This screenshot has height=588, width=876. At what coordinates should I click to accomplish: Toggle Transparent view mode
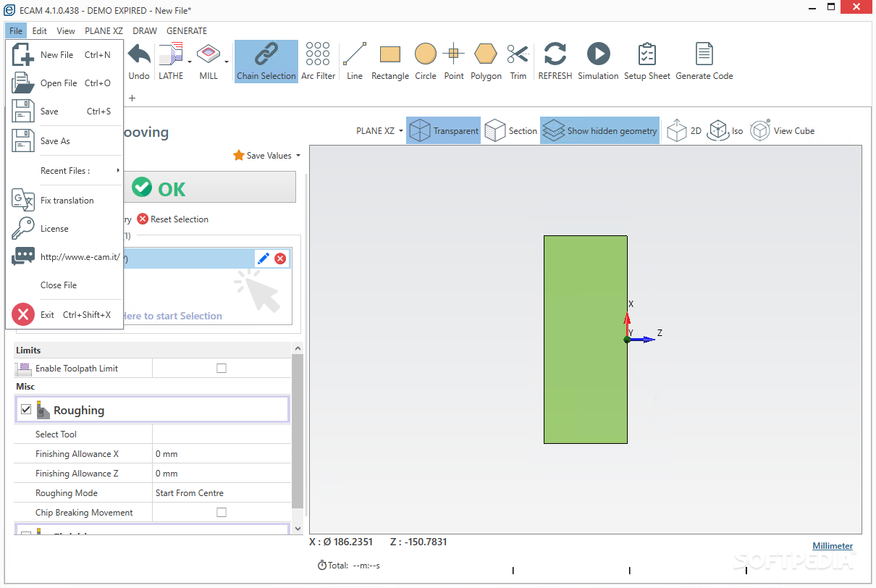coord(443,131)
